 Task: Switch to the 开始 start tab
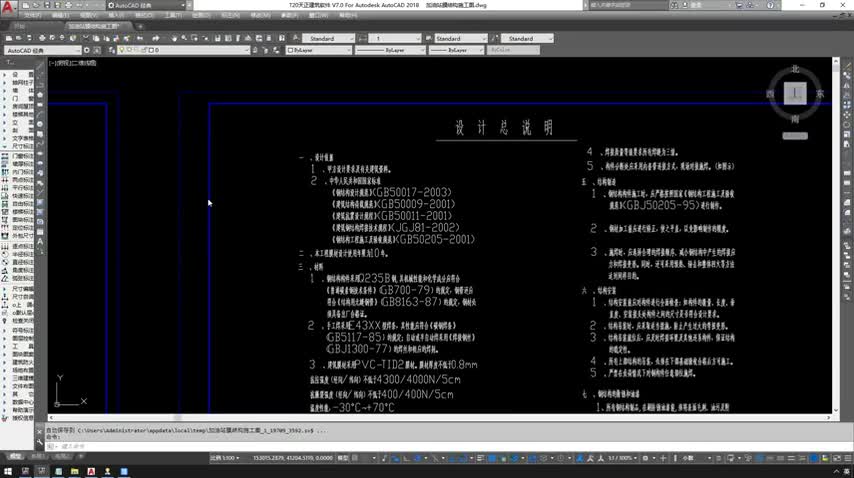pos(19,26)
